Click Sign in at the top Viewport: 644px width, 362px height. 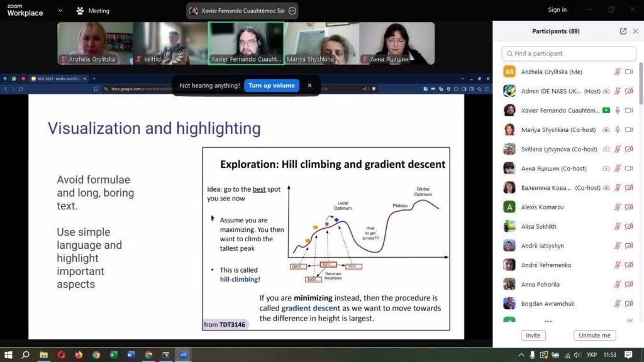tap(557, 10)
